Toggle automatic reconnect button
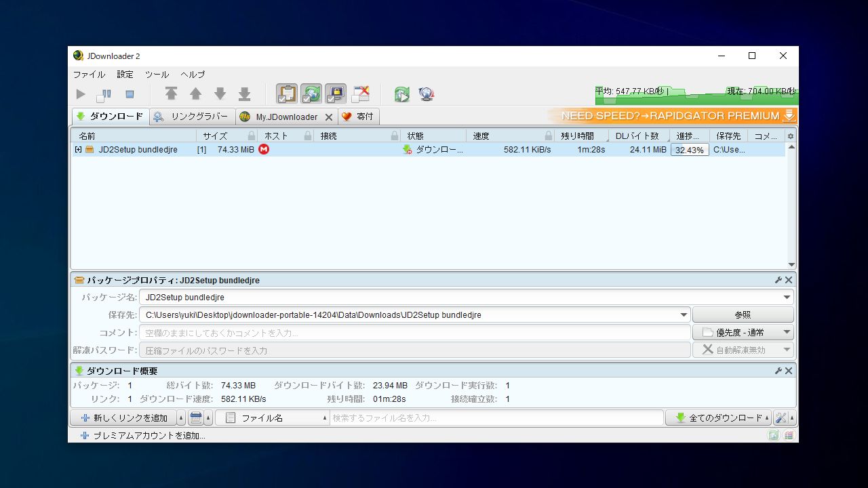The width and height of the screenshot is (868, 488). coord(311,94)
